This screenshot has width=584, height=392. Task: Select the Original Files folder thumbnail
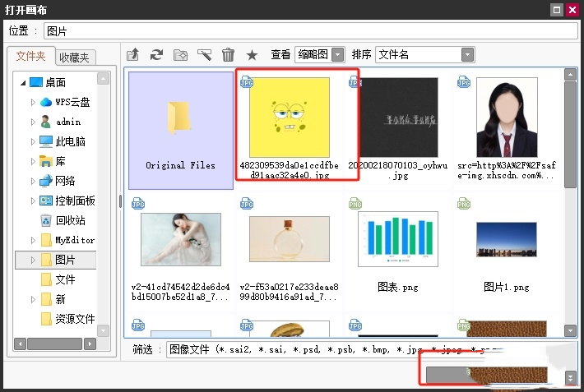click(181, 131)
